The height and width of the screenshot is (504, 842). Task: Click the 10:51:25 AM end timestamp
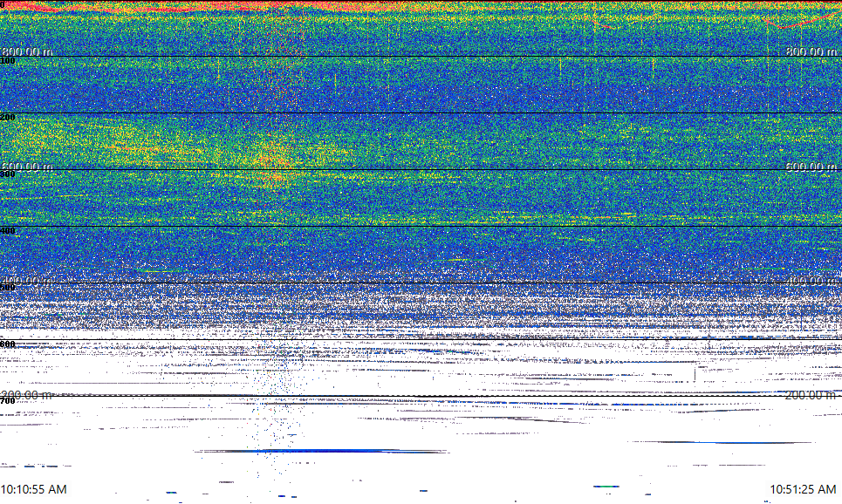coord(803,489)
